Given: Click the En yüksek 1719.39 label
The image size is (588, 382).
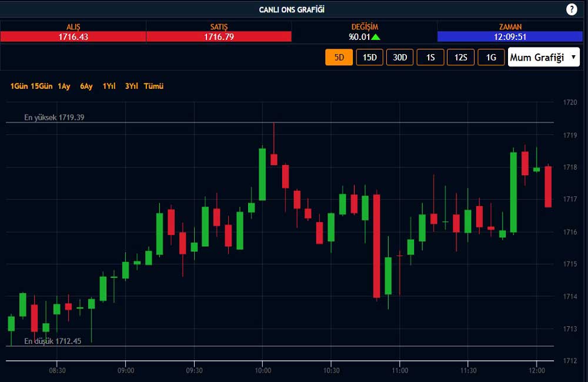Looking at the screenshot, I should point(54,118).
